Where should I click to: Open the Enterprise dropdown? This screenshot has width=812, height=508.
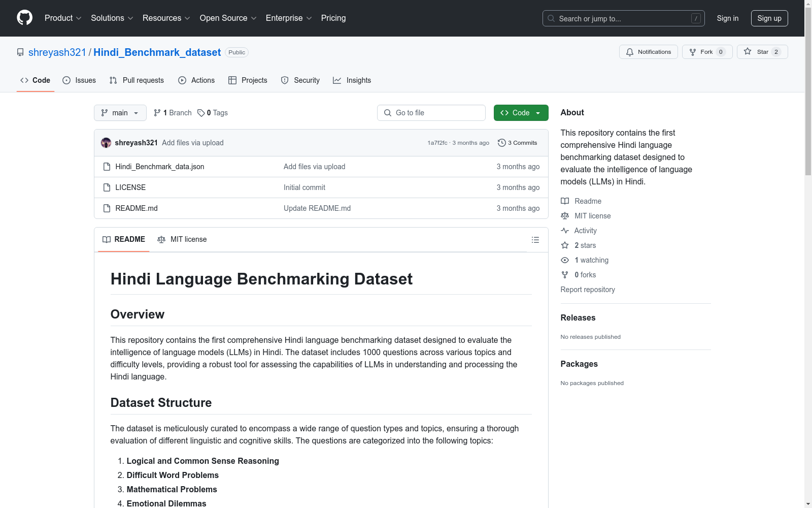pos(289,18)
